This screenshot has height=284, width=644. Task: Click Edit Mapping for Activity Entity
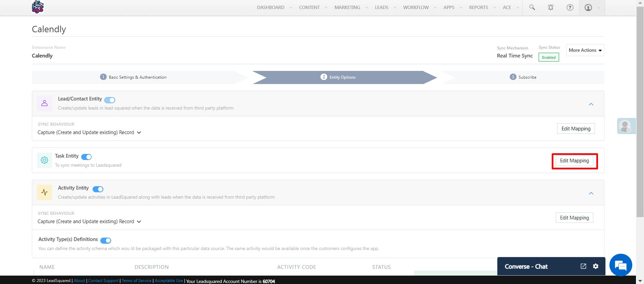click(575, 218)
